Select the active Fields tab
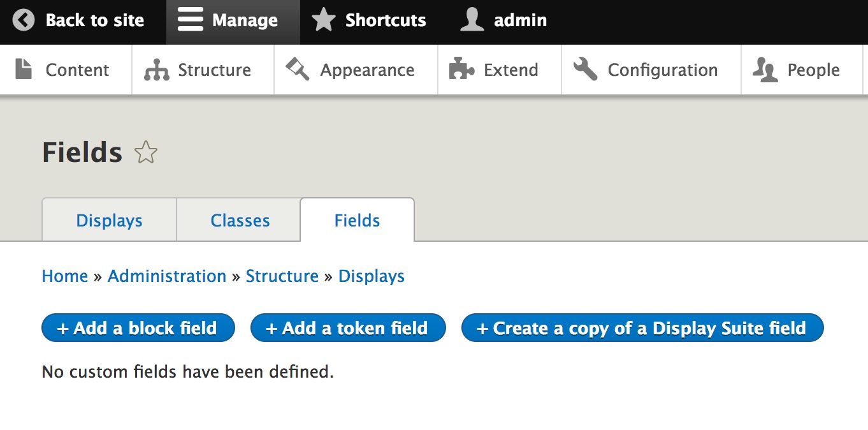 (x=357, y=221)
